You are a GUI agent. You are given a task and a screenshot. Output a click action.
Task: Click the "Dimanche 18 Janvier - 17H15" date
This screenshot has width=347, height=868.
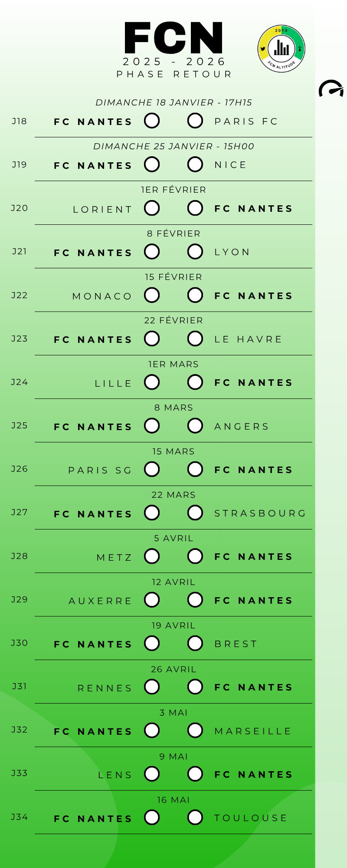173,102
